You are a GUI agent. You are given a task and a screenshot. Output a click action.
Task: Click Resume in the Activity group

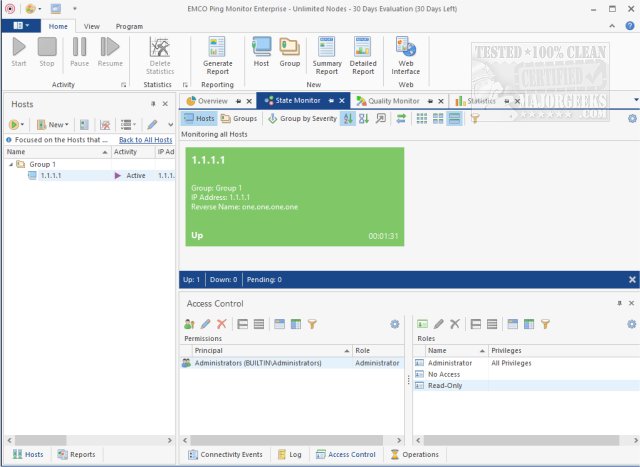(x=110, y=52)
